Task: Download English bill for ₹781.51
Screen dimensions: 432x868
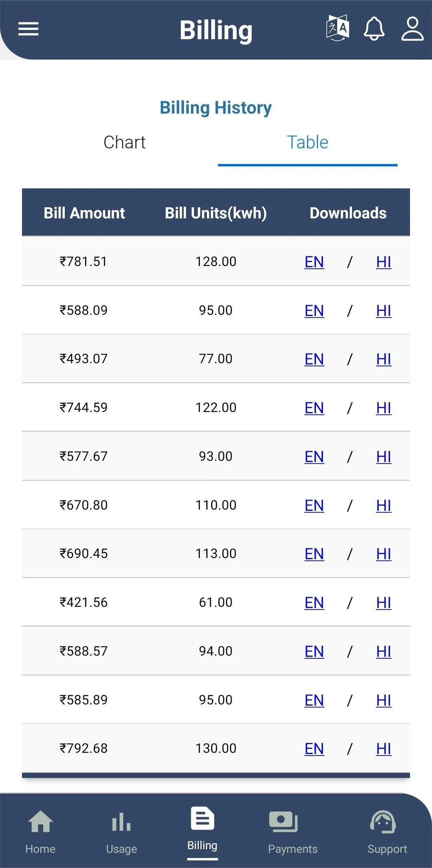Action: pyautogui.click(x=314, y=262)
